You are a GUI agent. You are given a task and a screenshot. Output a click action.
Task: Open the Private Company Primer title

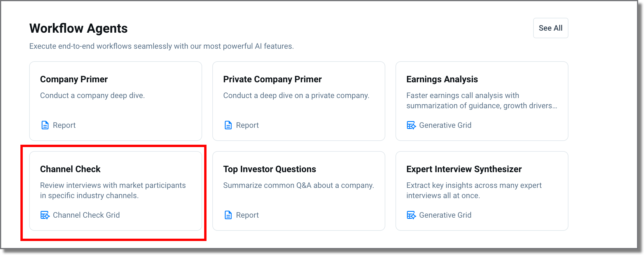tap(272, 79)
